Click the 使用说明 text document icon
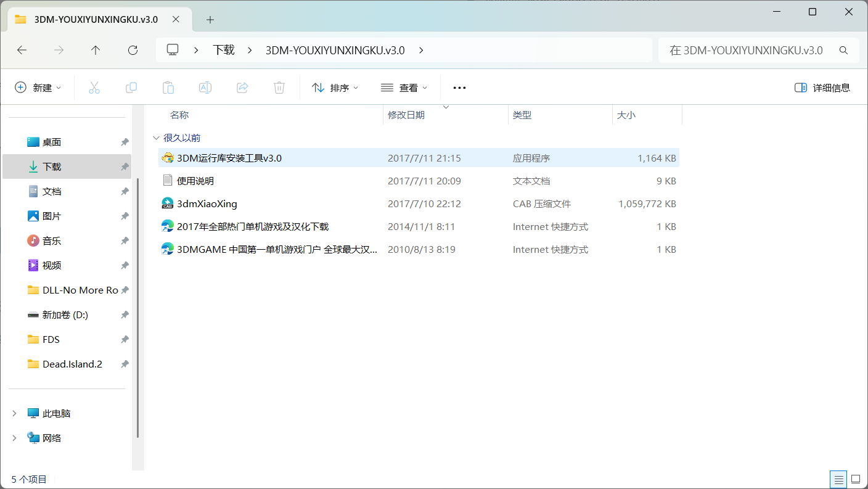This screenshot has width=868, height=489. coord(168,181)
